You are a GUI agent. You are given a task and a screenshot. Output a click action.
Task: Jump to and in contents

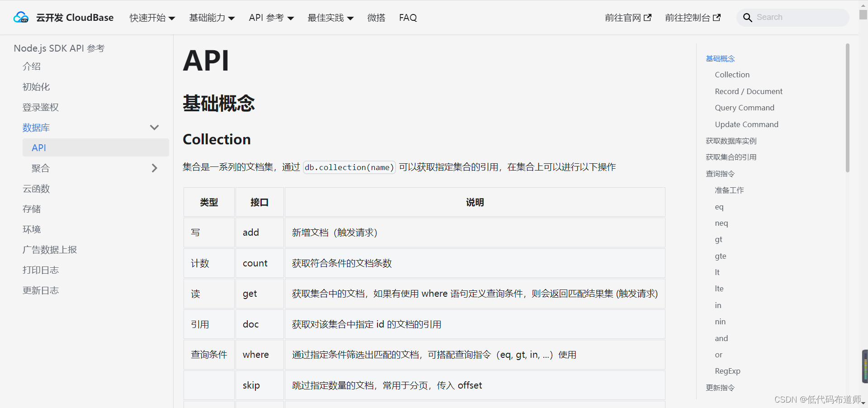click(722, 338)
